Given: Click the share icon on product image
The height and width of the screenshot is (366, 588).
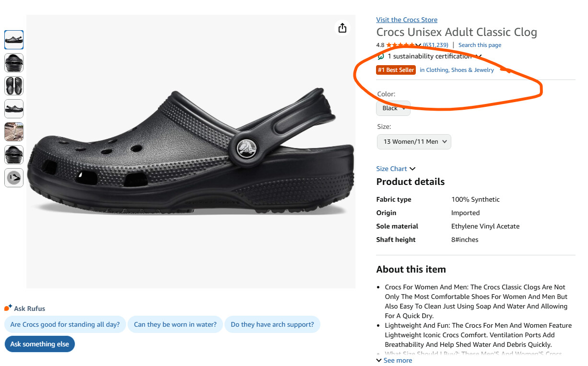Looking at the screenshot, I should pyautogui.click(x=342, y=28).
